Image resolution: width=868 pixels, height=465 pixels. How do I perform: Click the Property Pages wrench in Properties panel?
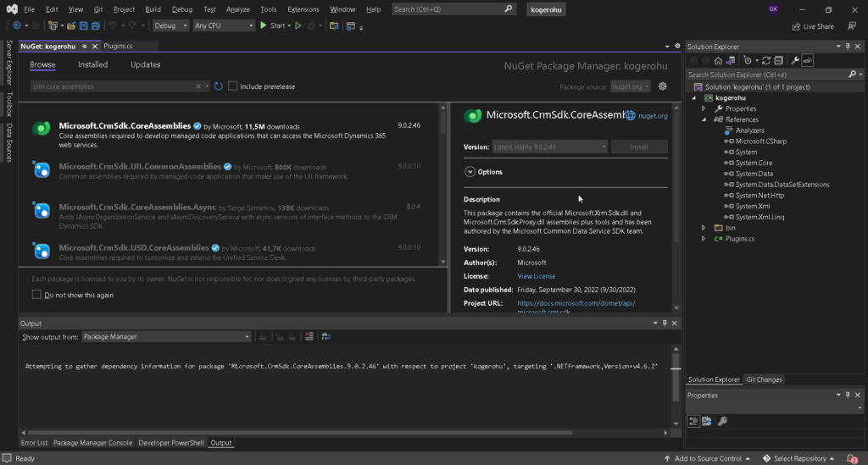click(x=722, y=421)
